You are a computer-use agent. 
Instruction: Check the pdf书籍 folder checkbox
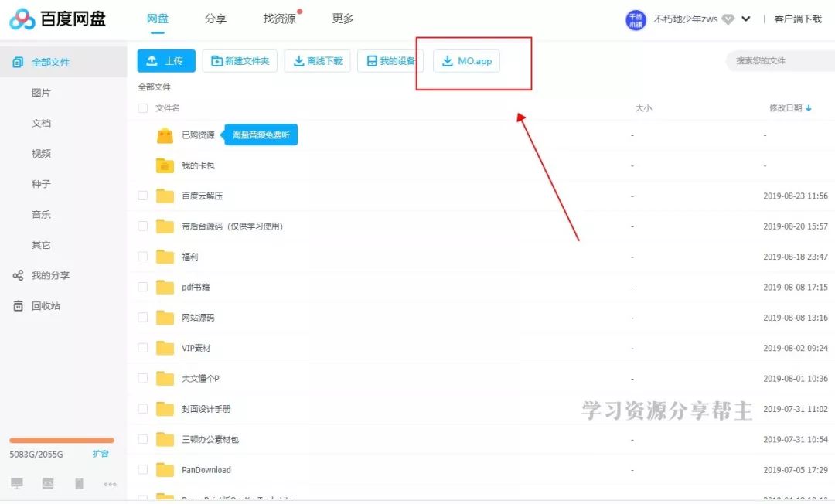[x=142, y=287]
